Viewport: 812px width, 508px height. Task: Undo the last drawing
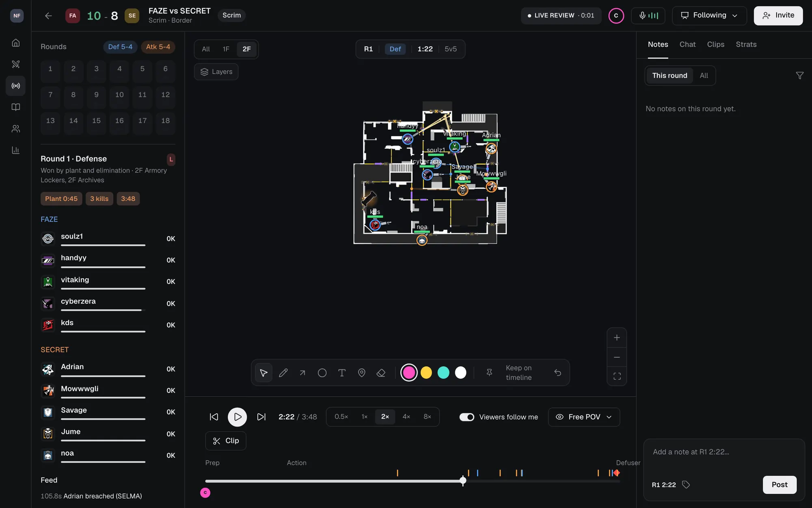558,373
